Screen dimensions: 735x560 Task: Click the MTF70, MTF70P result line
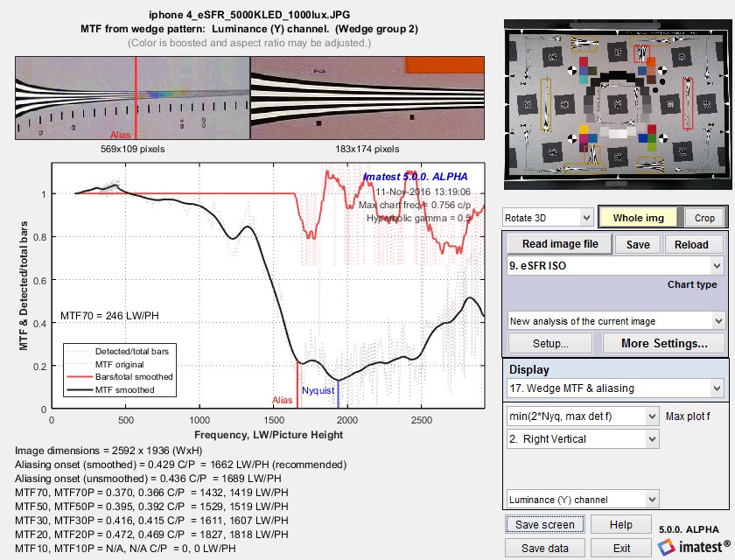(151, 493)
